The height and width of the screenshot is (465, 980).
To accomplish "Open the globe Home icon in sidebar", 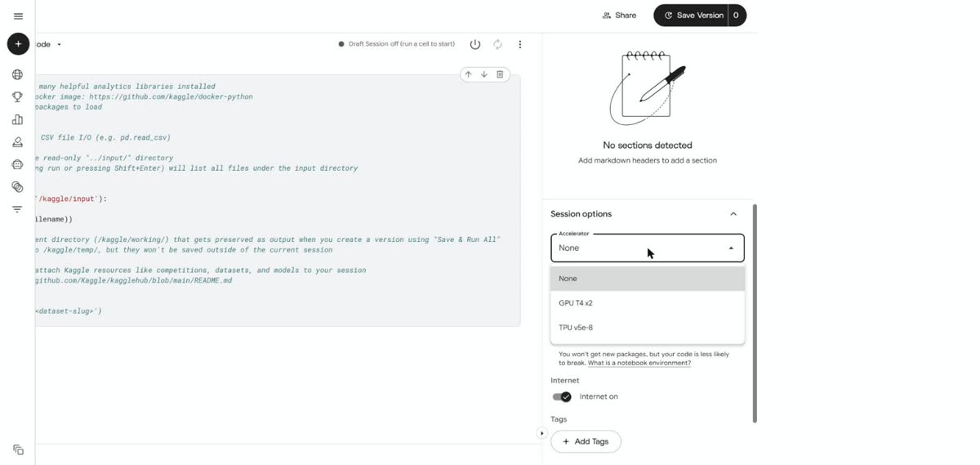I will [x=17, y=74].
